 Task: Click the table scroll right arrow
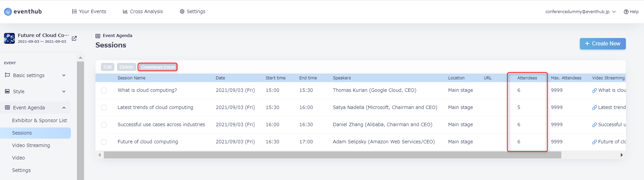622,155
